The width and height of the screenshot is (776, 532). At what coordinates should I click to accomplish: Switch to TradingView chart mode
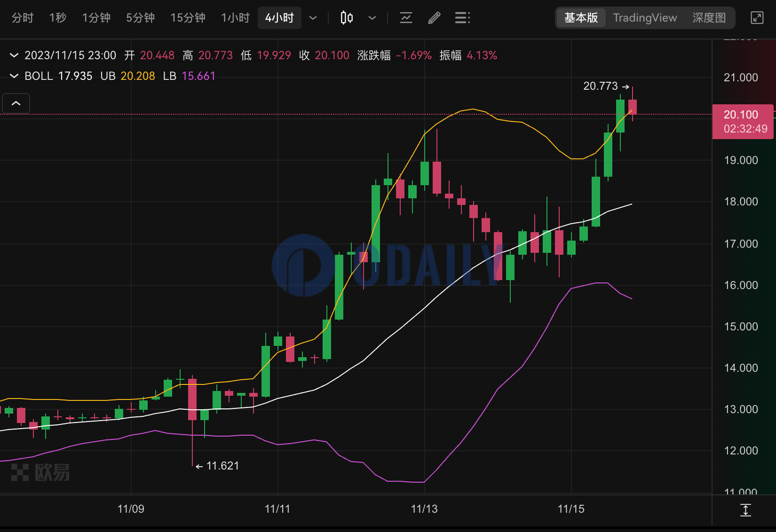pyautogui.click(x=645, y=18)
